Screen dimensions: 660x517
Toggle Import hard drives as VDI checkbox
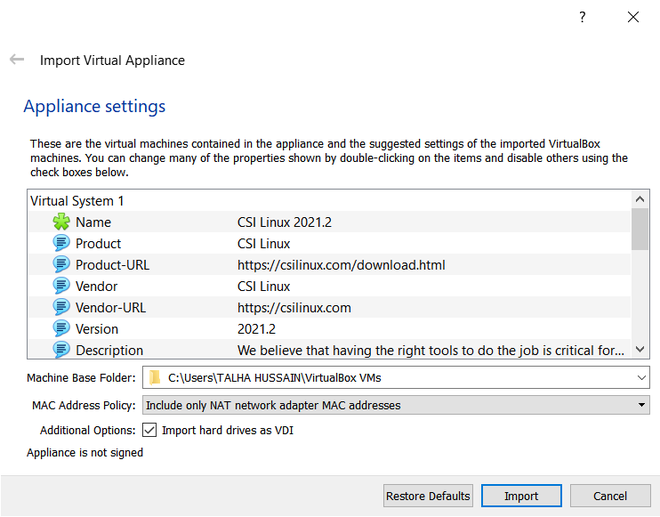(150, 430)
